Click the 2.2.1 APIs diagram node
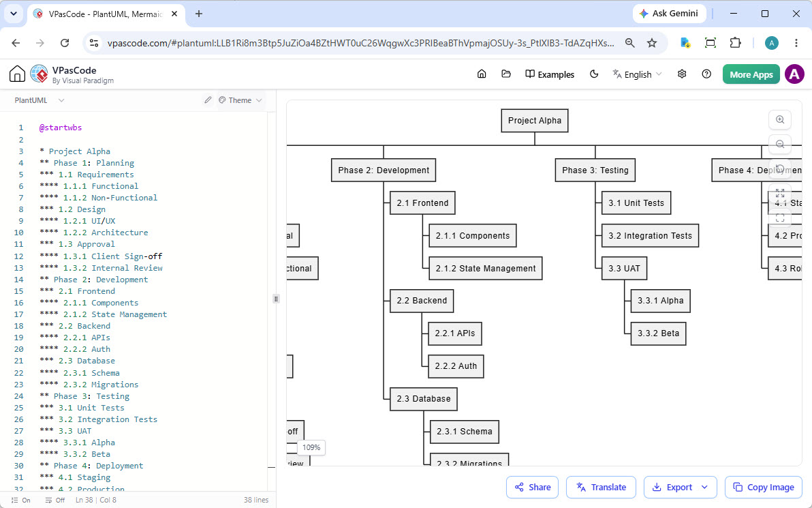 tap(454, 333)
